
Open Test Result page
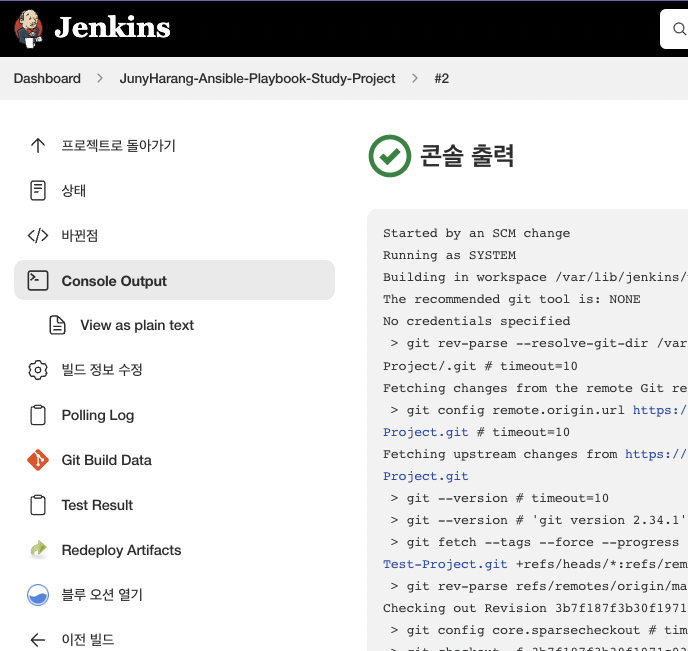point(97,505)
